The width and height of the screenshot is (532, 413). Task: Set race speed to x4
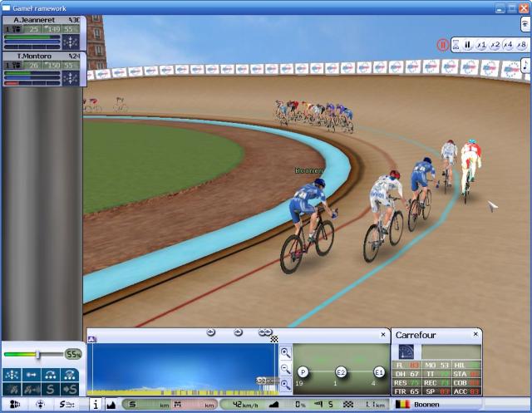508,45
